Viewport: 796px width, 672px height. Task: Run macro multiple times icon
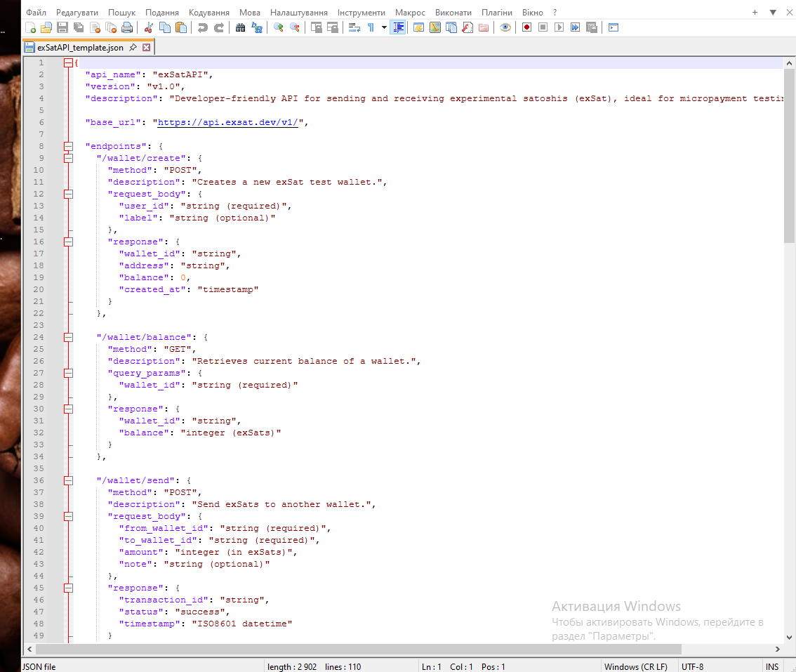pos(575,27)
